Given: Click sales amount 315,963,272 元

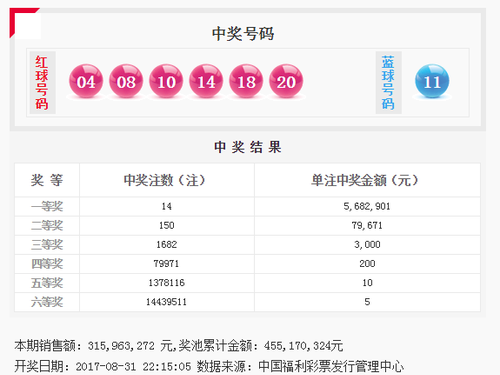Looking at the screenshot, I should [130, 346].
